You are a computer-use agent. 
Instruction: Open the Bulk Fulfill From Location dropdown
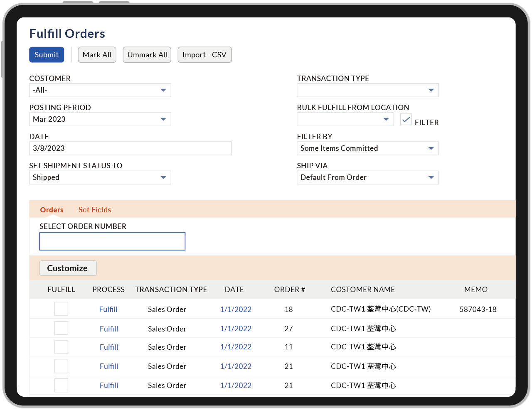coord(345,119)
